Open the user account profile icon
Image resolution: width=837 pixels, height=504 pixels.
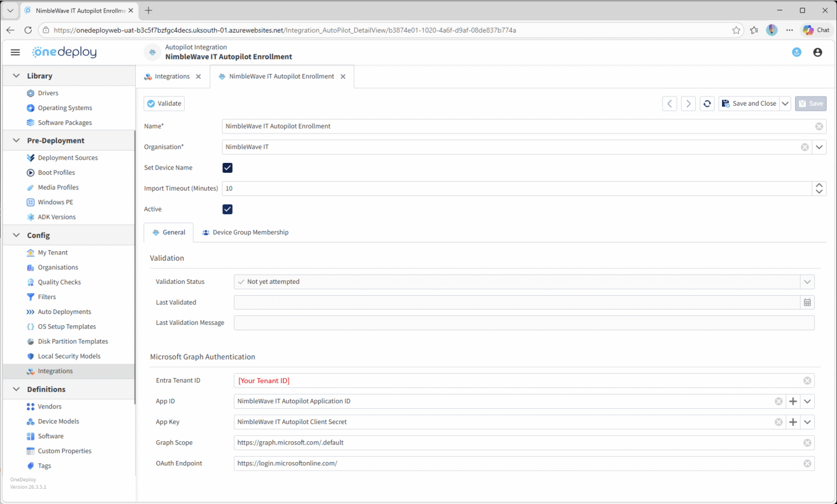click(x=817, y=52)
